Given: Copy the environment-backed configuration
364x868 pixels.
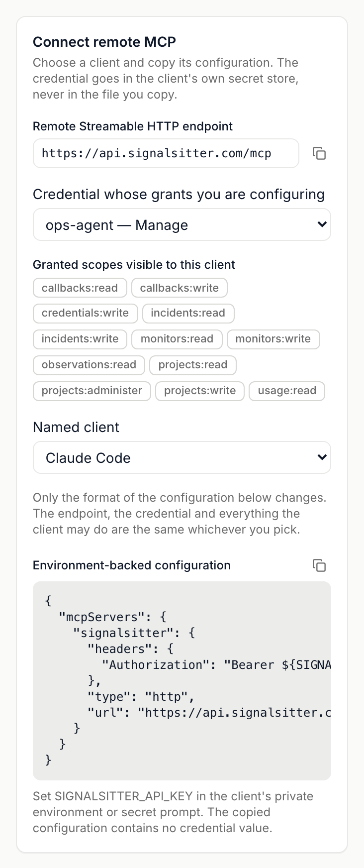Looking at the screenshot, I should tap(319, 565).
